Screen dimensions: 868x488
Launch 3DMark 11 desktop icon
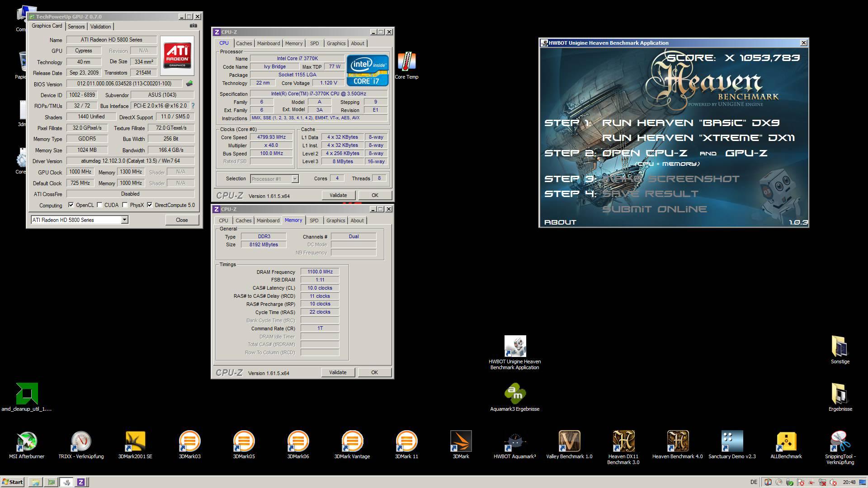coord(406,445)
